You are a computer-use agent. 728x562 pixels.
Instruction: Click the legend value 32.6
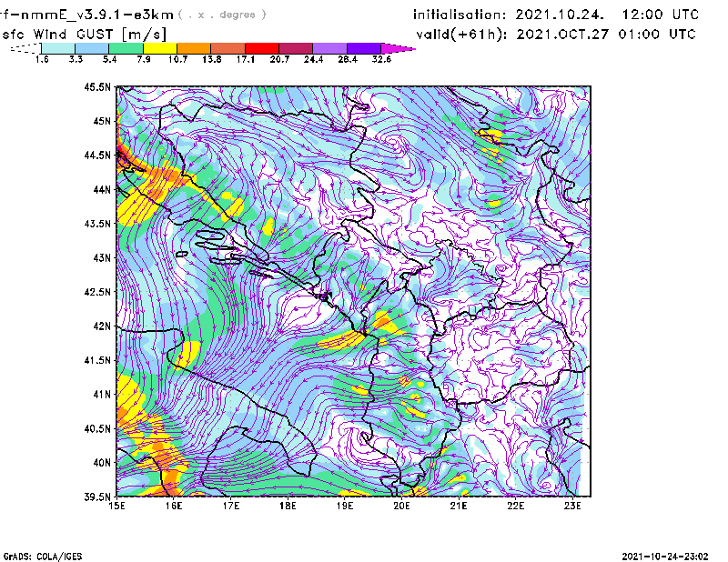coord(381,59)
